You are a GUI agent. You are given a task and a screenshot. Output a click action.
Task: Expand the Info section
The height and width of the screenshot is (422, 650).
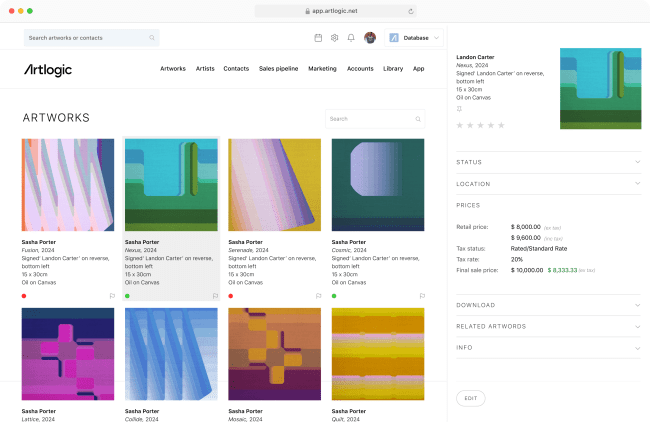tap(548, 347)
